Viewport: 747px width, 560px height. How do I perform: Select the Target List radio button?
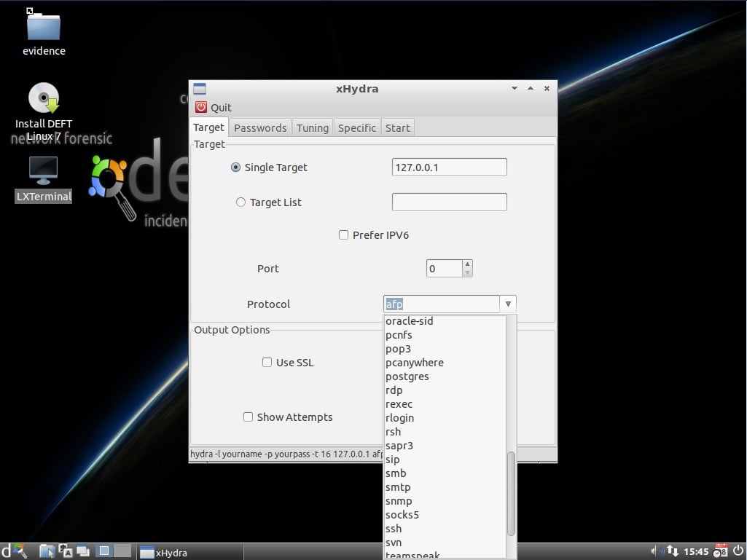click(x=240, y=202)
